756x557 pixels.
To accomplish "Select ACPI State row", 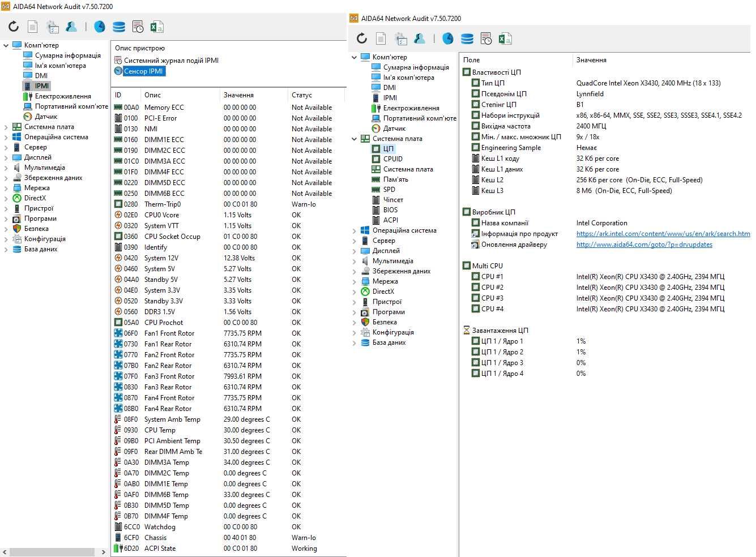I will tap(229, 549).
